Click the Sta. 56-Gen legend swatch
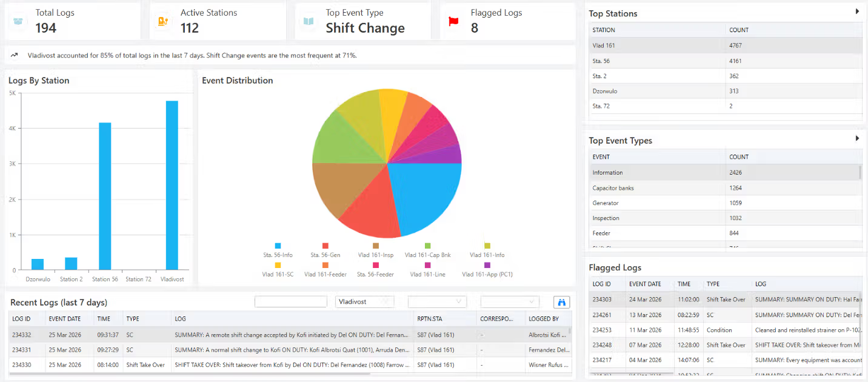 (x=326, y=246)
